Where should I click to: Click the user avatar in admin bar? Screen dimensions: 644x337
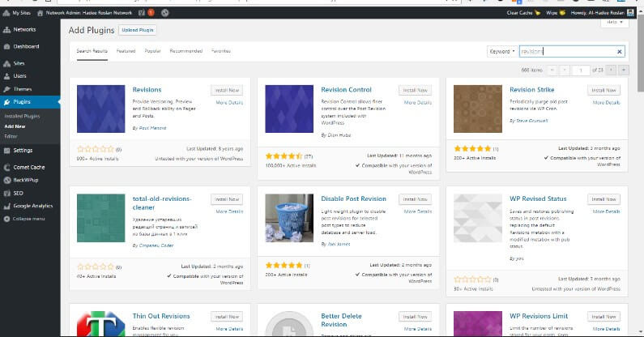(630, 13)
